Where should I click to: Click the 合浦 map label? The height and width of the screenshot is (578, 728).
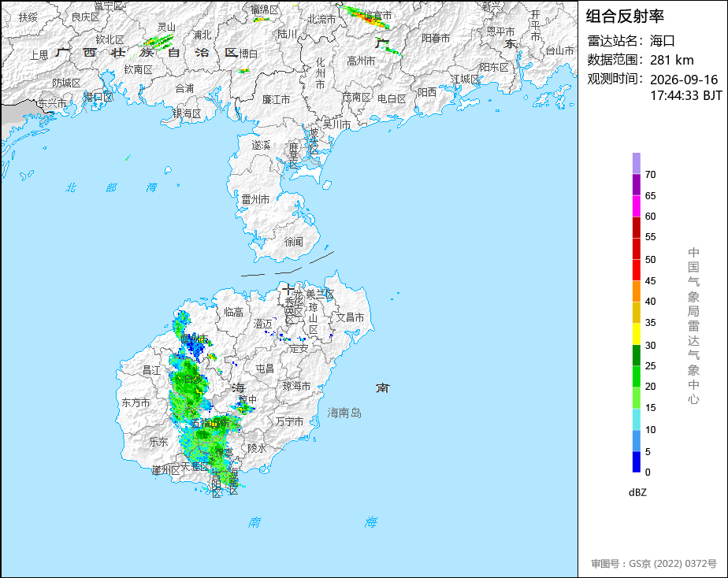[x=185, y=88]
